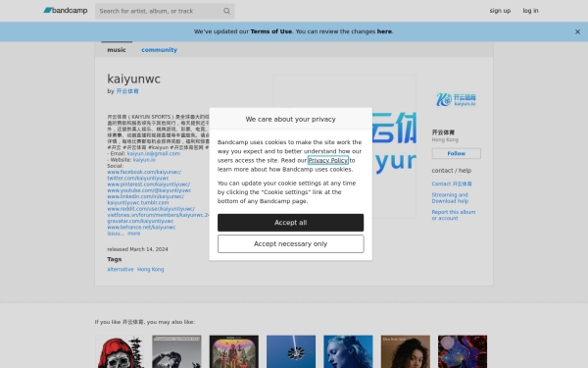Image resolution: width=588 pixels, height=368 pixels.
Task: Click the search magnifier icon
Action: 226,11
